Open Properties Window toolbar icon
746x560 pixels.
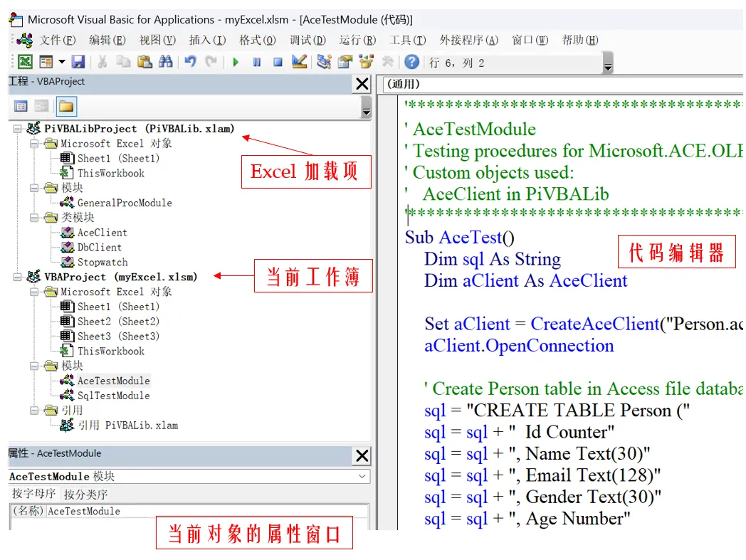[345, 63]
